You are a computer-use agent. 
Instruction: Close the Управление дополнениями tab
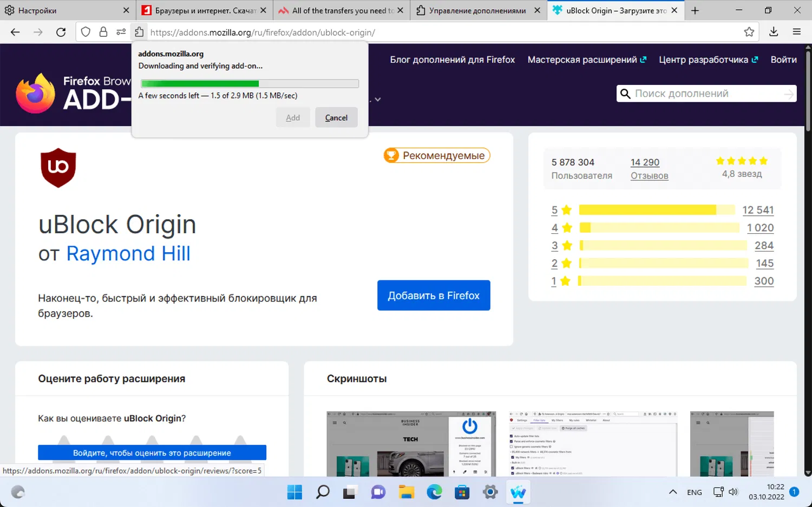pos(537,10)
